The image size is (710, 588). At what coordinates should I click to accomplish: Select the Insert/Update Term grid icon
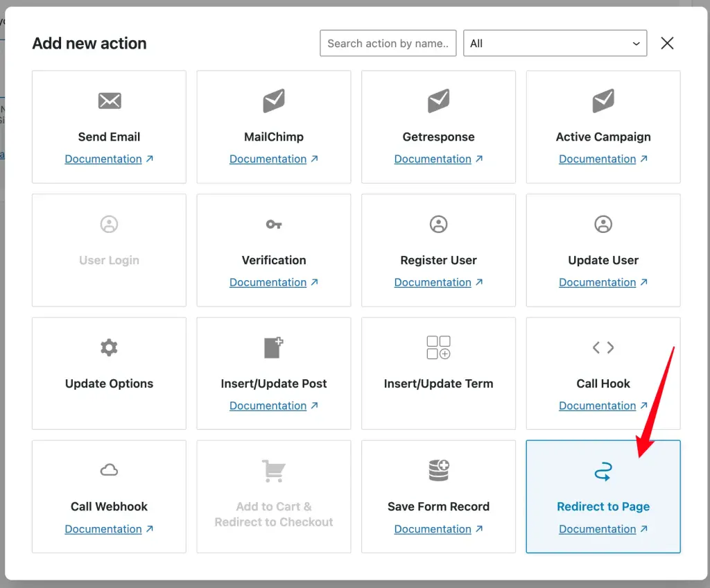tap(438, 347)
